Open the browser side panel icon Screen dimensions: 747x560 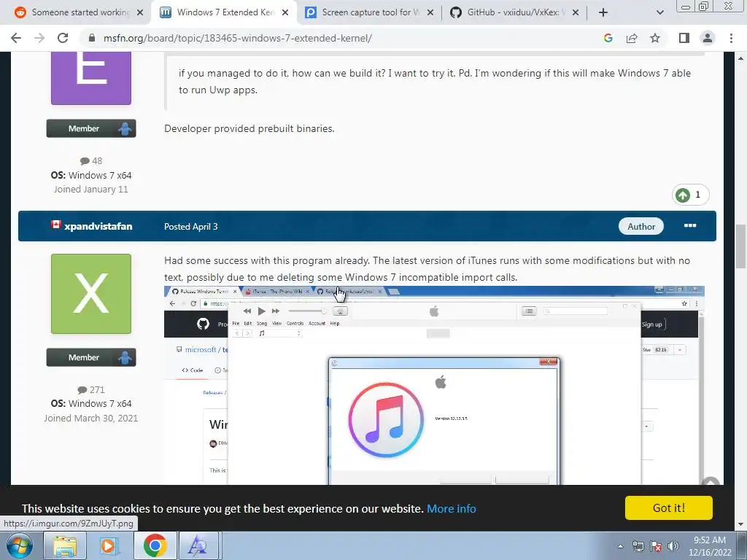[684, 38]
